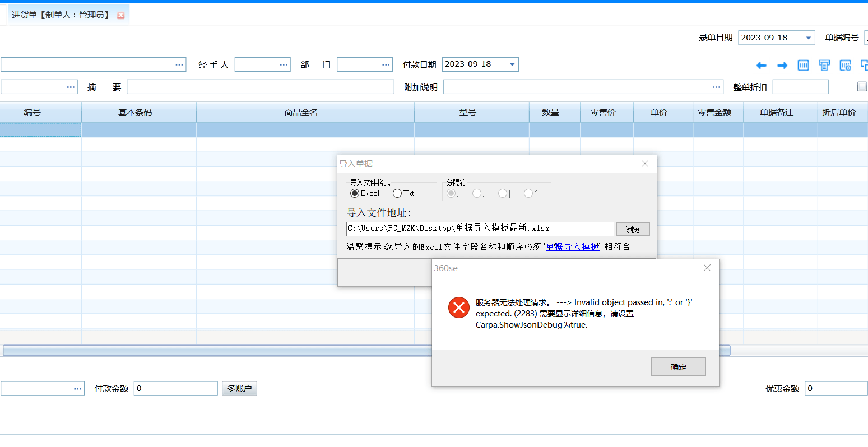Click the 单价 column header

[x=663, y=112]
